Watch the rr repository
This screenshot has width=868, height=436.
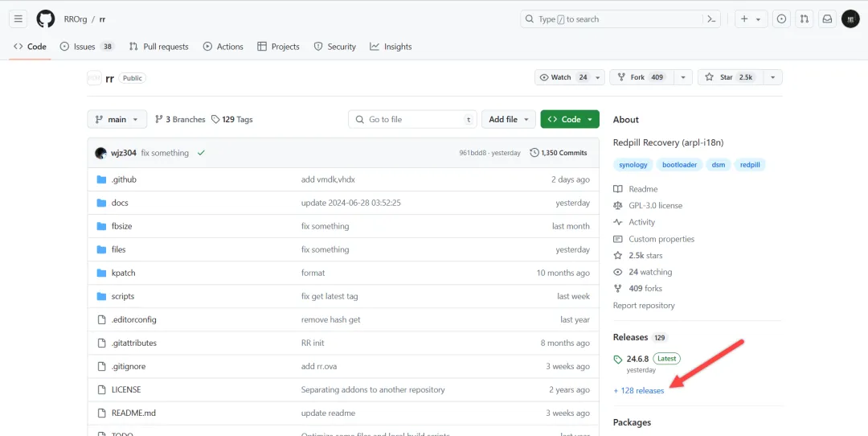[570, 77]
